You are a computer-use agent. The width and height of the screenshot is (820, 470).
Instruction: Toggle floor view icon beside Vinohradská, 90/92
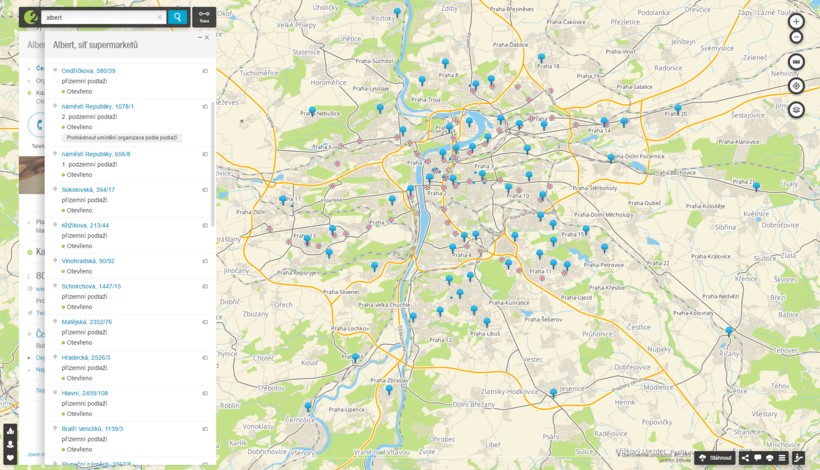pyautogui.click(x=205, y=261)
